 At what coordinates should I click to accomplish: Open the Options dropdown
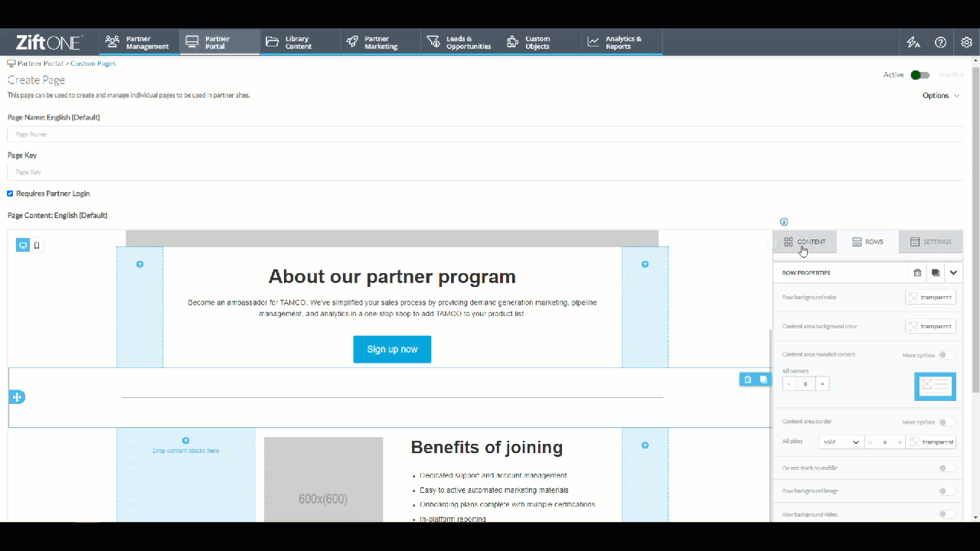pos(941,96)
